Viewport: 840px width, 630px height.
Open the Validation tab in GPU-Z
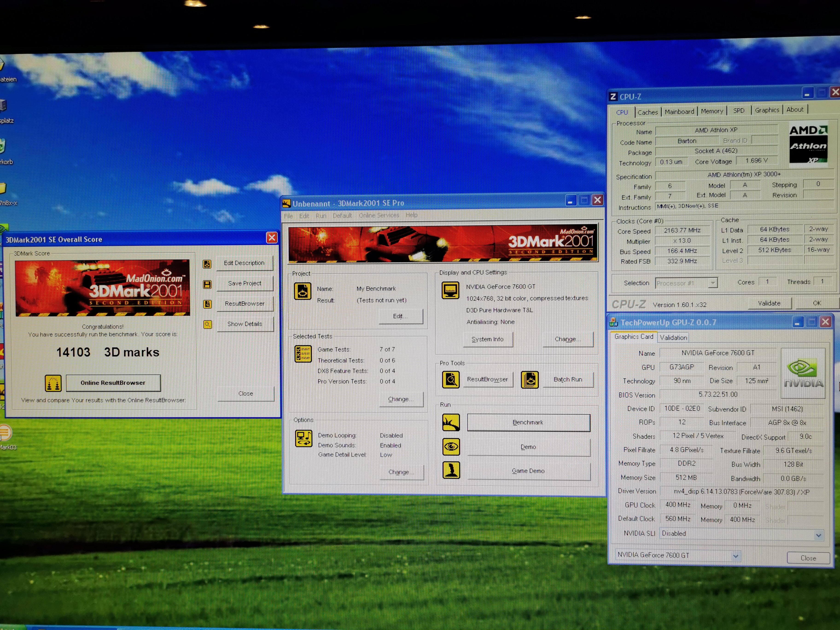pyautogui.click(x=673, y=338)
